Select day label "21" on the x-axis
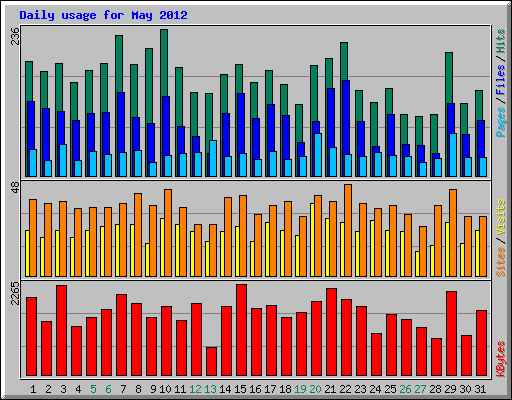The width and height of the screenshot is (512, 400). coord(330,389)
